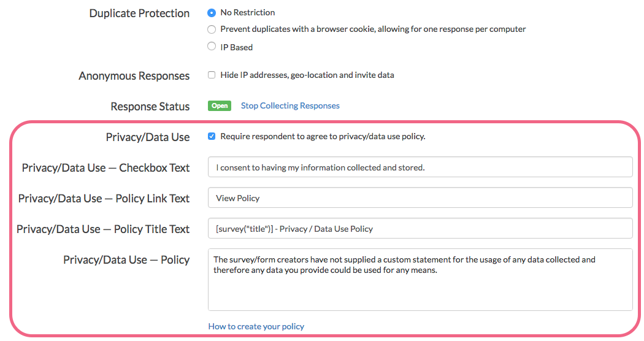644x341 pixels.
Task: Select the IP Based duplicate protection option
Action: click(212, 47)
